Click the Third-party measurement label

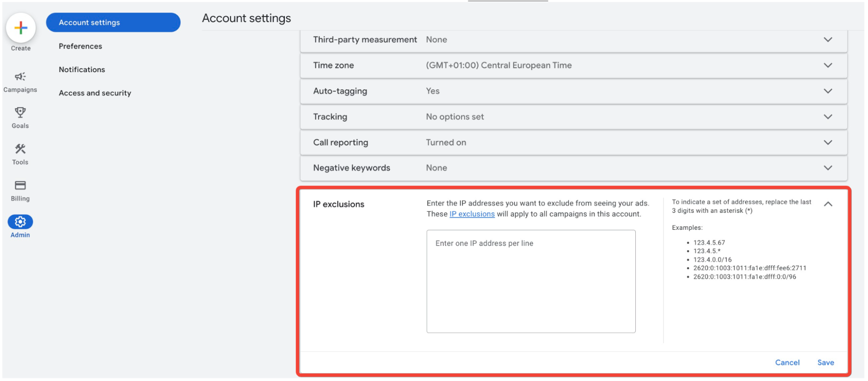pos(365,40)
